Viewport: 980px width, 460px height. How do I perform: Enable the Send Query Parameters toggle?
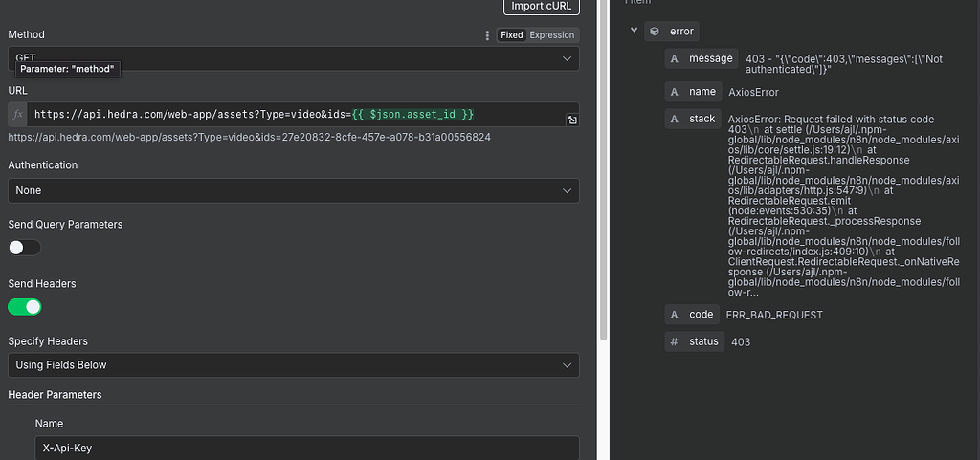point(25,248)
